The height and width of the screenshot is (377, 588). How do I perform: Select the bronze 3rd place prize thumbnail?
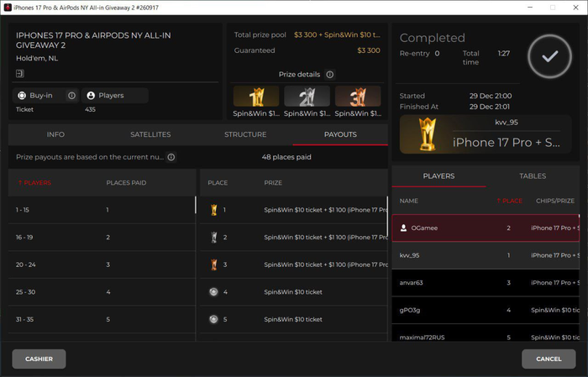tap(358, 97)
